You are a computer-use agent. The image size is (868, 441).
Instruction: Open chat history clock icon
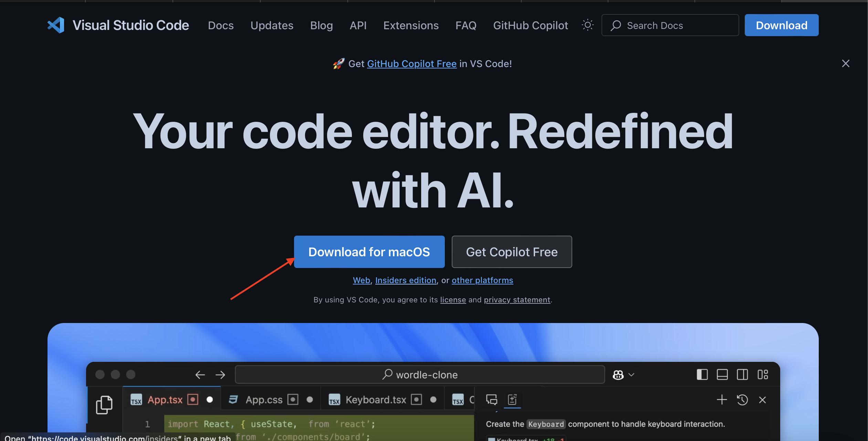(x=742, y=400)
